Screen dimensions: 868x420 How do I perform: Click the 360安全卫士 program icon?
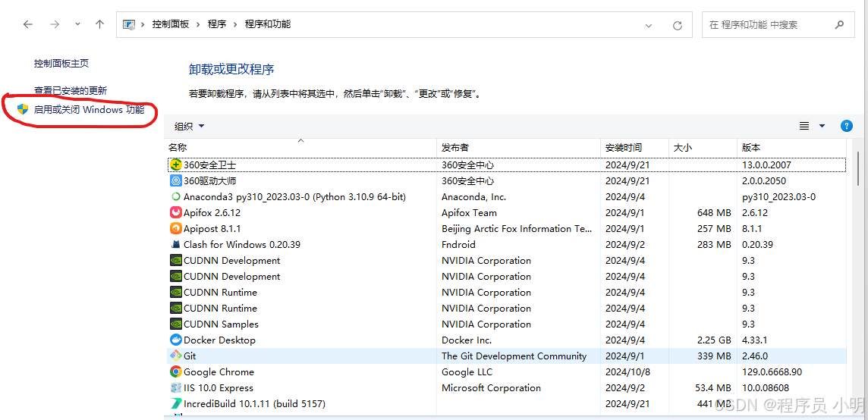(x=175, y=165)
